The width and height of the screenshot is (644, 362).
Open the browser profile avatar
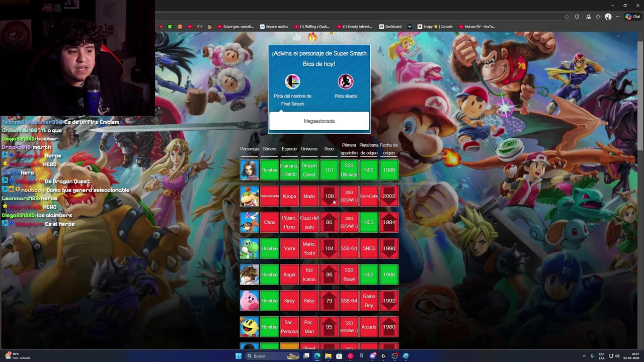[608, 17]
